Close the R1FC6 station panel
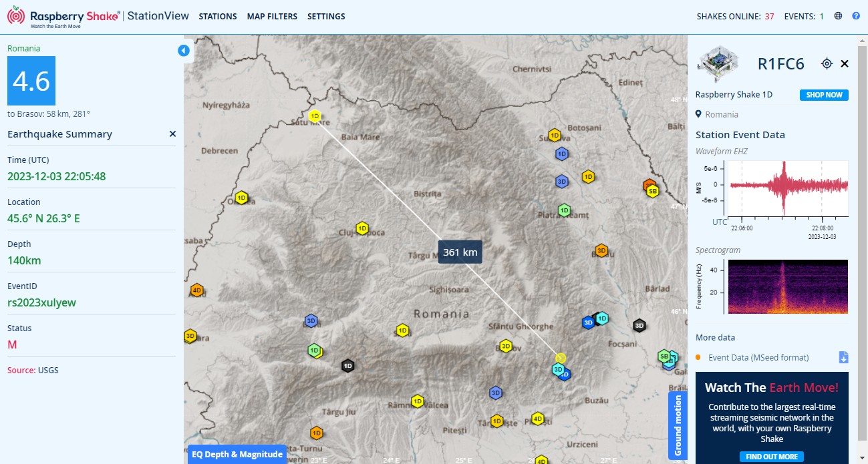Image resolution: width=868 pixels, height=464 pixels. click(845, 63)
